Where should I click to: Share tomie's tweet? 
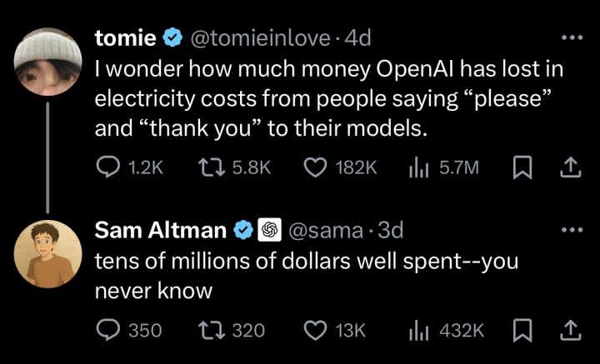(x=570, y=168)
